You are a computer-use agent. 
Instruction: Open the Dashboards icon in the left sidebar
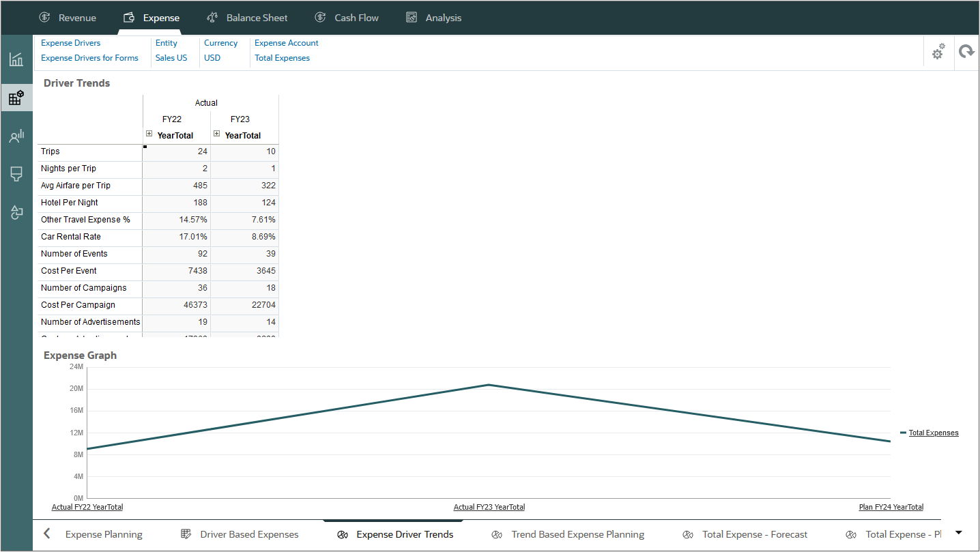[16, 59]
